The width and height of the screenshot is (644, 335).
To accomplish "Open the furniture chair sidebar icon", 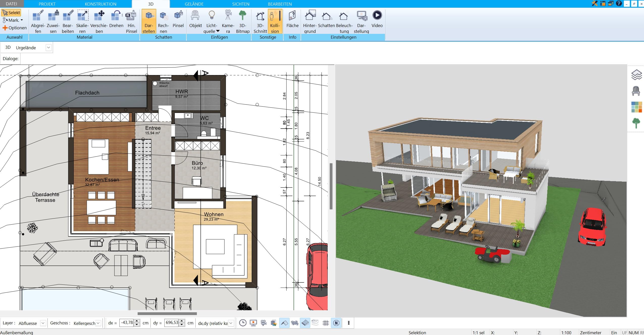I will 636,91.
